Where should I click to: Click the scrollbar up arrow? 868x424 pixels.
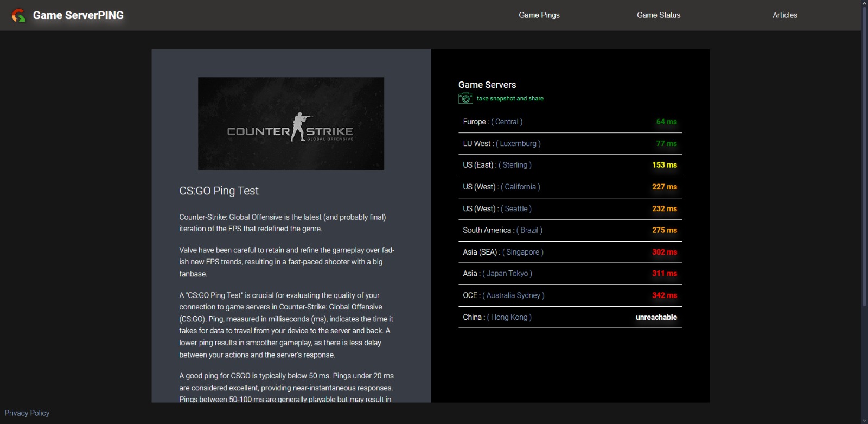pos(864,3)
